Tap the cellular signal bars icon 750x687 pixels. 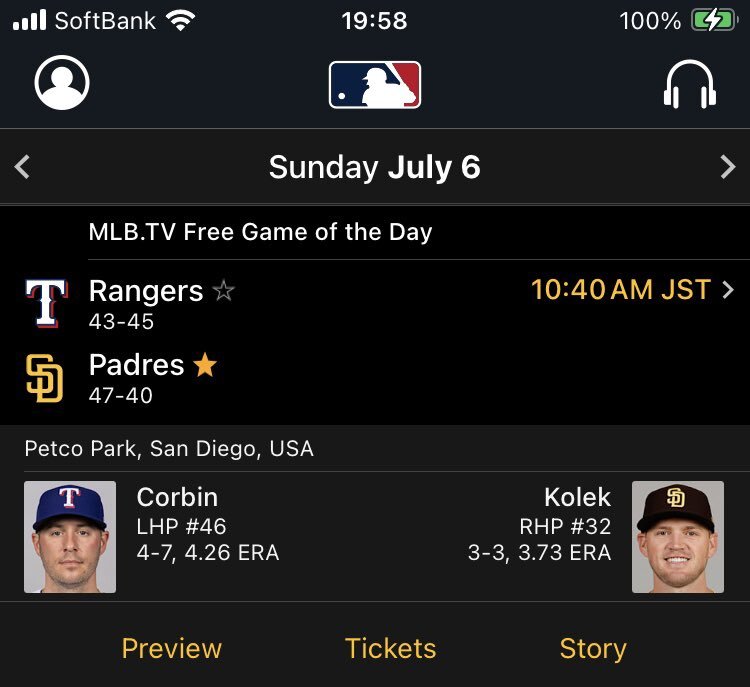click(30, 20)
